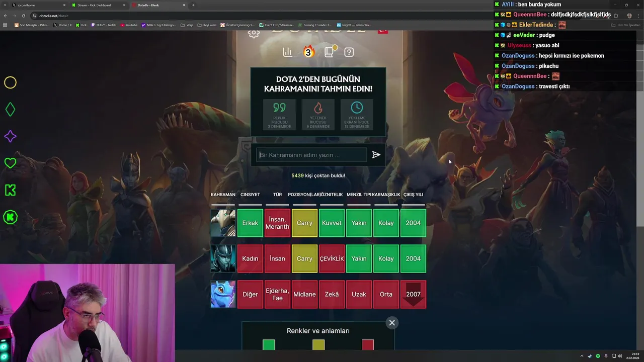The width and height of the screenshot is (644, 362).
Task: Expand hidden system tray icons chevron
Action: pos(582,356)
